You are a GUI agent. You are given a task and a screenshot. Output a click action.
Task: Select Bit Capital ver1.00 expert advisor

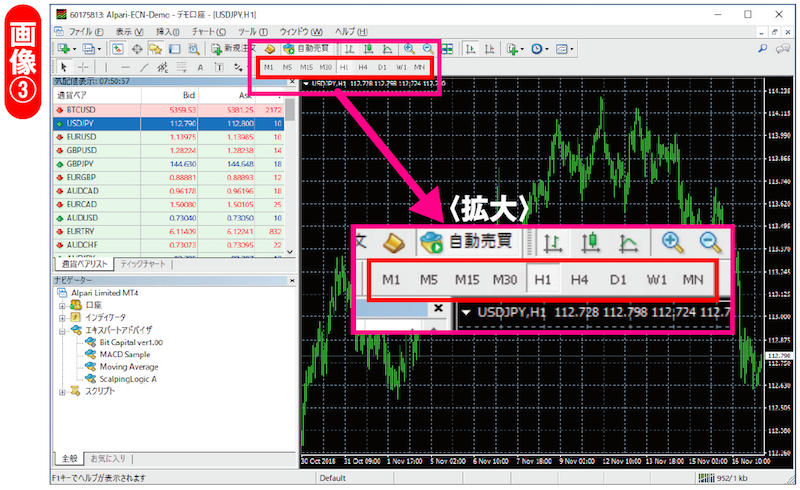point(131,342)
